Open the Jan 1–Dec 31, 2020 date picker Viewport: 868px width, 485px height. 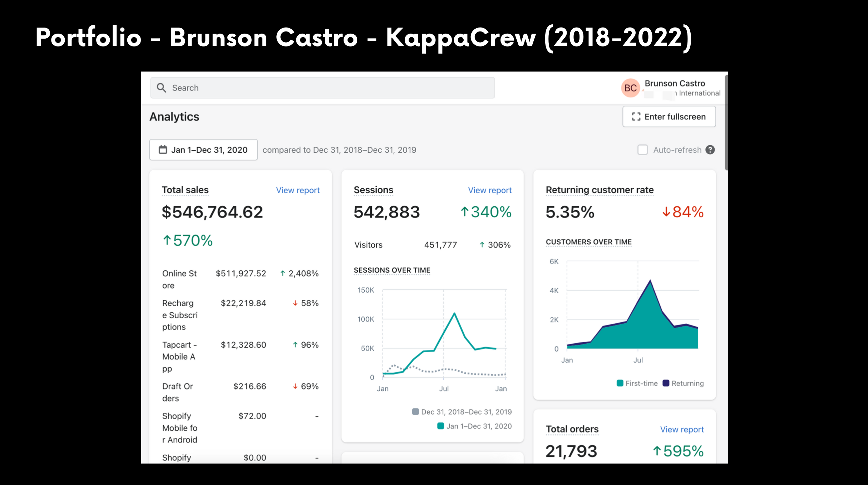pyautogui.click(x=203, y=150)
